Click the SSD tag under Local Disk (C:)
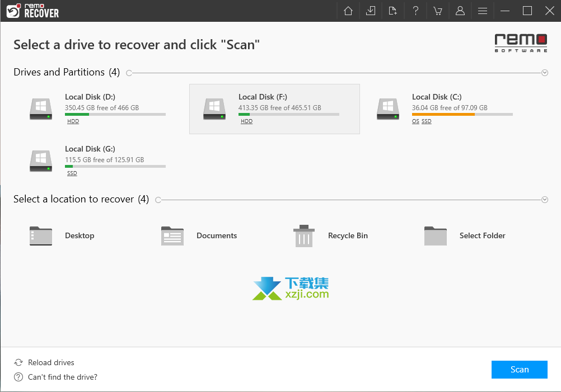The image size is (561, 392). point(427,121)
